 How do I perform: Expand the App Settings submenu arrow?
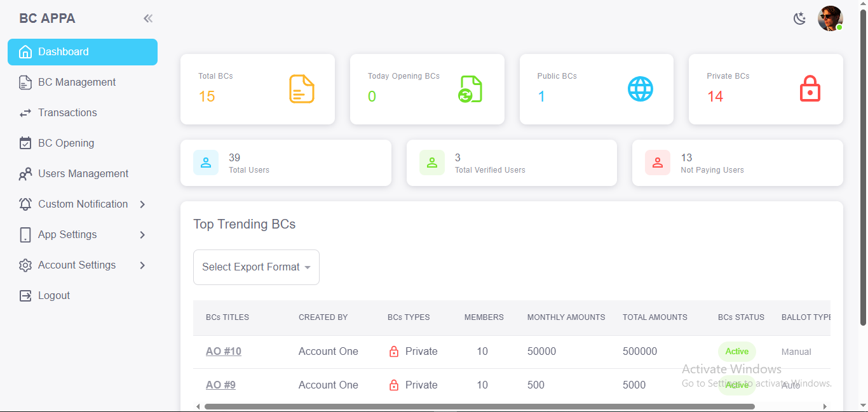coord(142,235)
